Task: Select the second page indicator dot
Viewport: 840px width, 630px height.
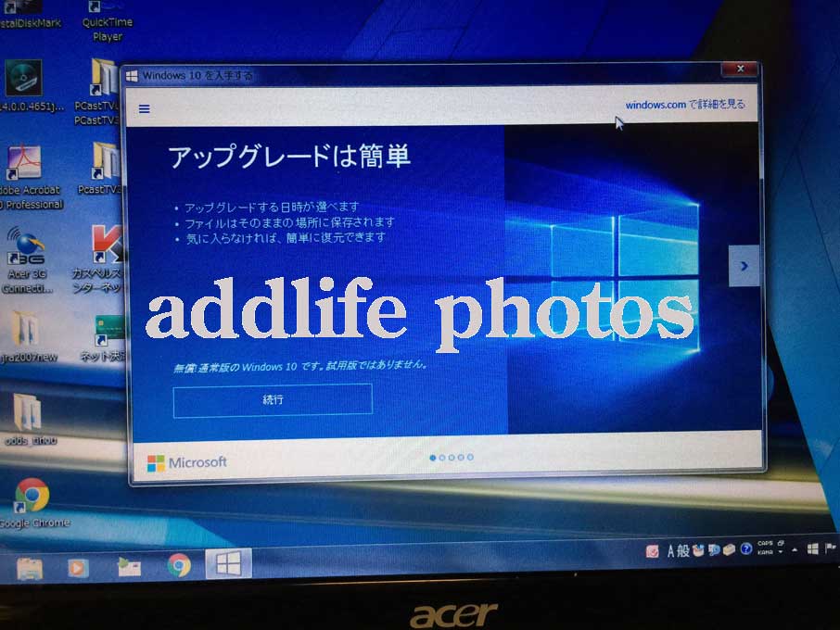Action: click(x=442, y=458)
